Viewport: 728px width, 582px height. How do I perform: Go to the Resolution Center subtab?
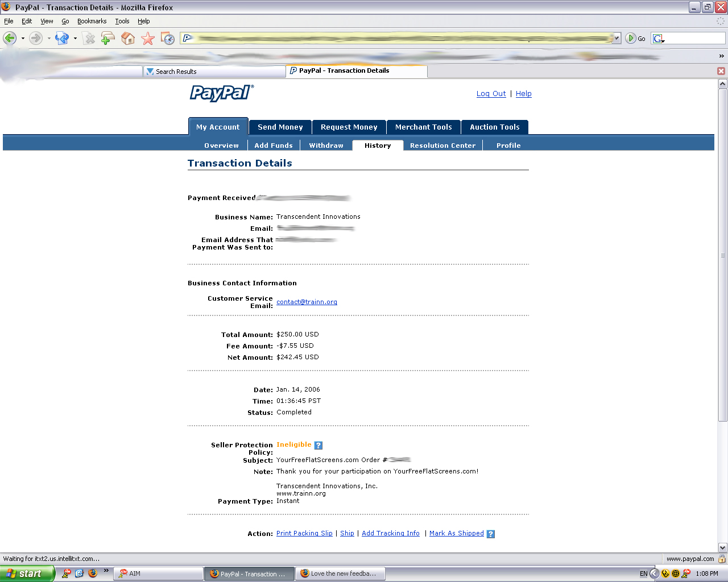pos(442,145)
